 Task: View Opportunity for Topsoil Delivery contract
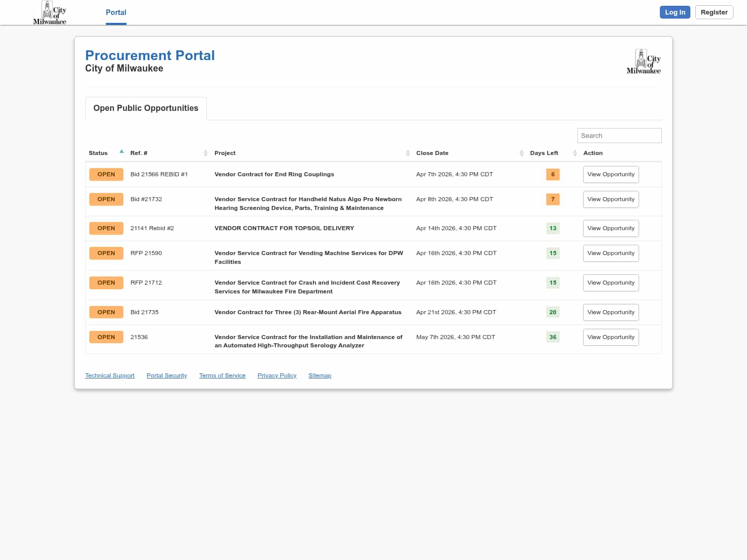coord(611,229)
